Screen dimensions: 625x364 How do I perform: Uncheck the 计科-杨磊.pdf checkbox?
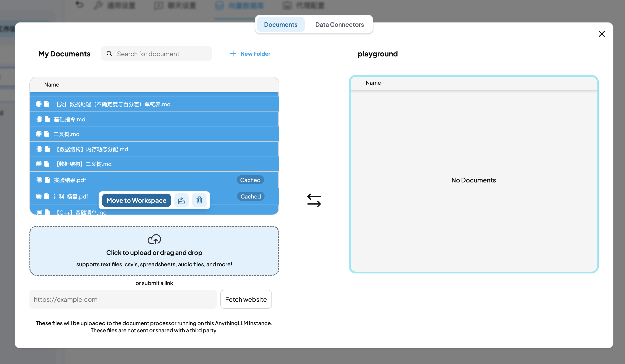pyautogui.click(x=39, y=196)
